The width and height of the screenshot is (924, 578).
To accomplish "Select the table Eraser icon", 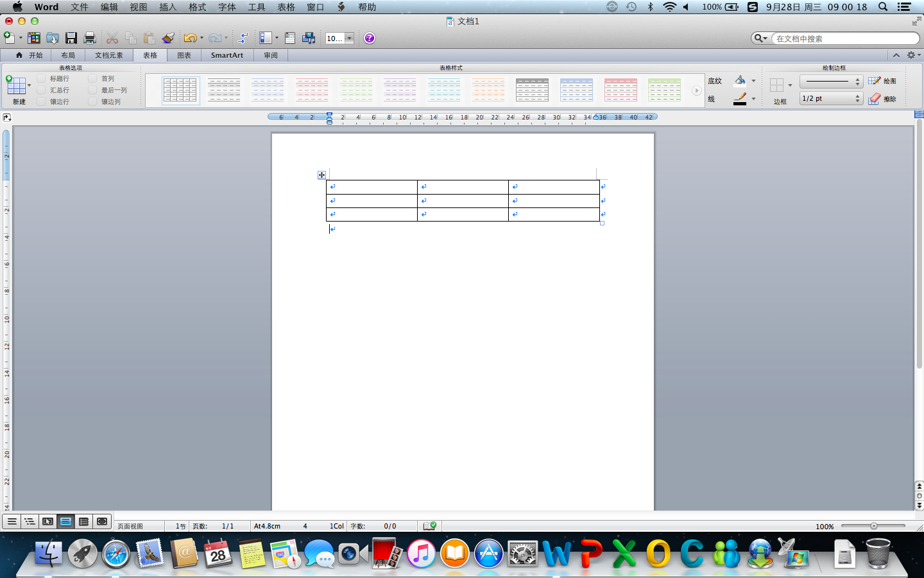I will [x=875, y=98].
